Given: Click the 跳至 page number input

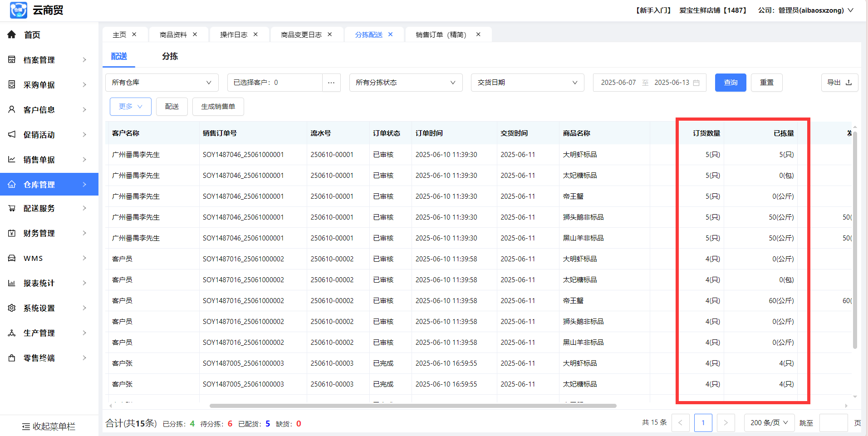Looking at the screenshot, I should (834, 423).
